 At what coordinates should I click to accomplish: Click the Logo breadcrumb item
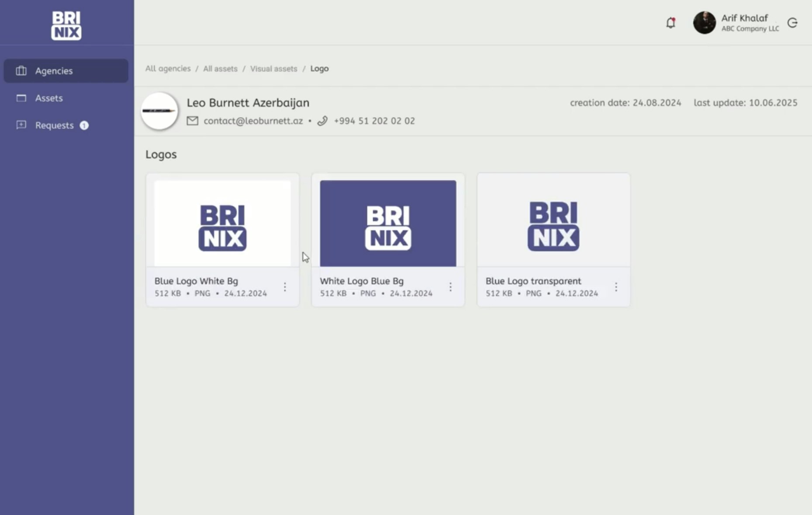pyautogui.click(x=319, y=69)
